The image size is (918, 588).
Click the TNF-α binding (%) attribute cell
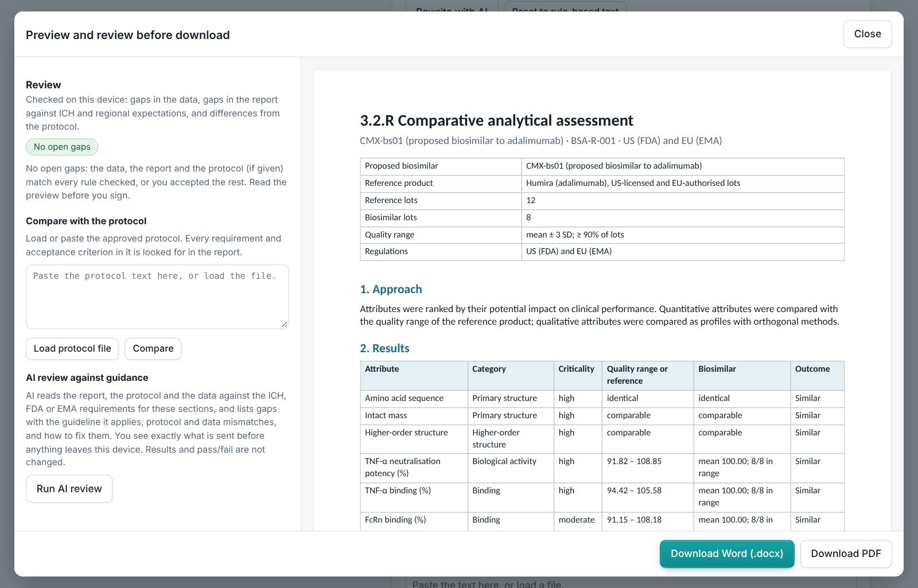(x=414, y=497)
